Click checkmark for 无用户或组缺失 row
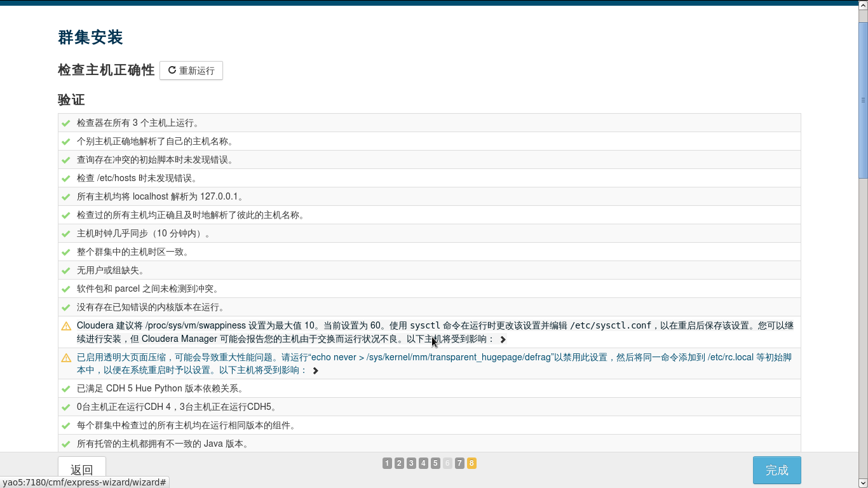Screen dimensions: 868x488 [x=66, y=271]
